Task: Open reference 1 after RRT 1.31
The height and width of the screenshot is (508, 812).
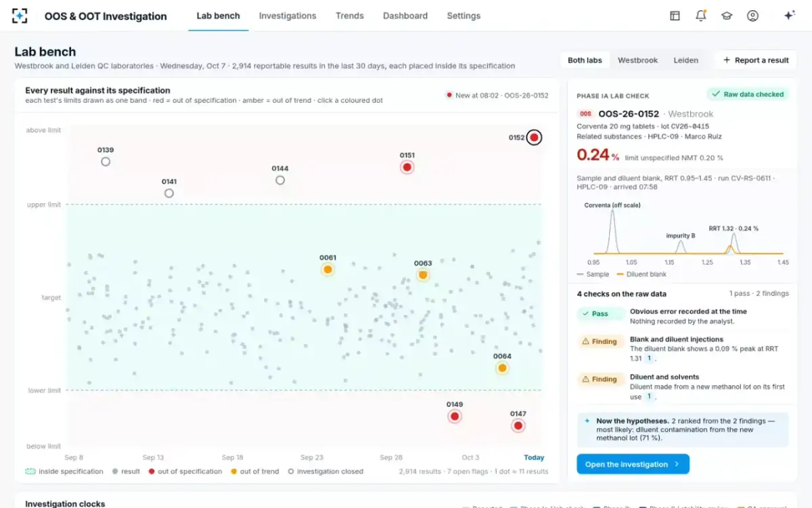Action: (648, 358)
